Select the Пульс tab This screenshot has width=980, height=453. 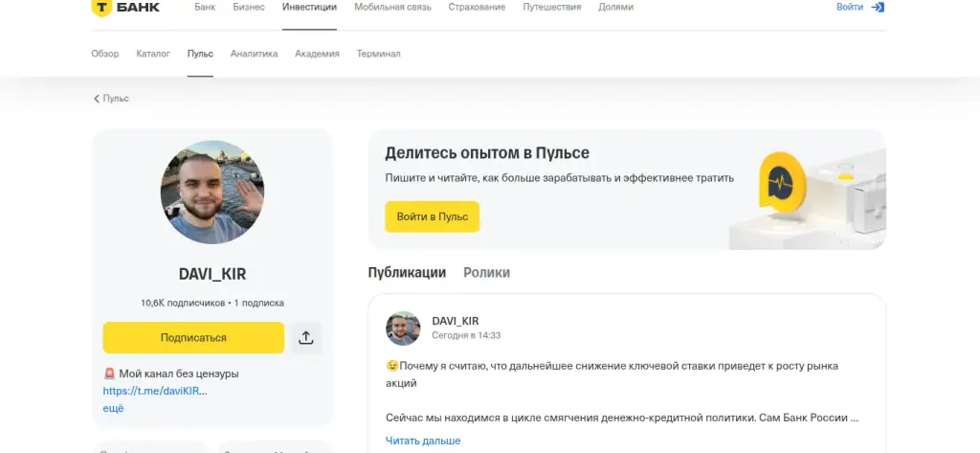(x=200, y=54)
